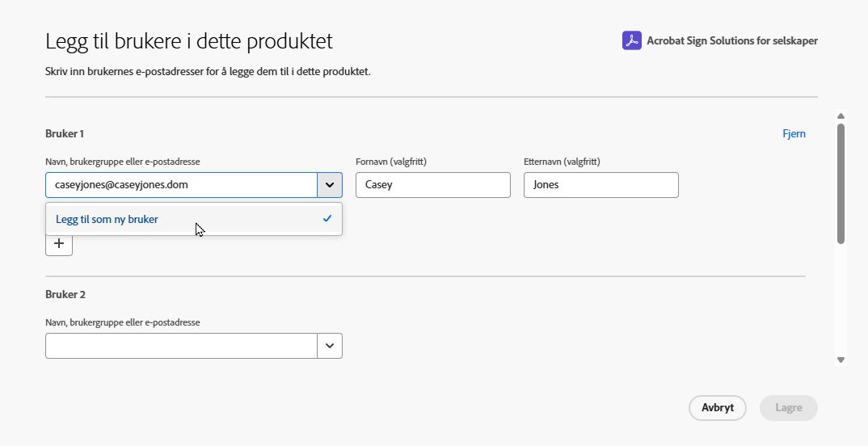Click the "Legg til brukere i dette produktet" title

pos(189,41)
